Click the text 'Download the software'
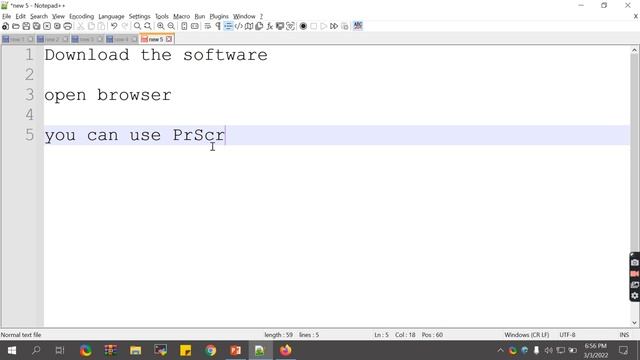 coord(156,55)
